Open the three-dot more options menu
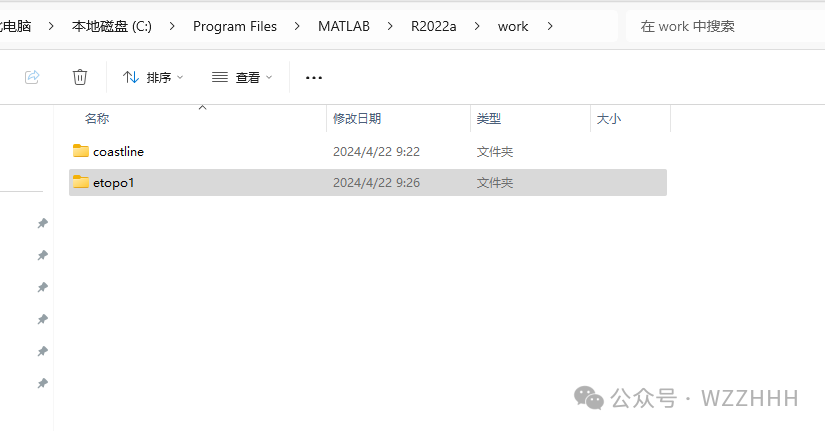 point(314,78)
